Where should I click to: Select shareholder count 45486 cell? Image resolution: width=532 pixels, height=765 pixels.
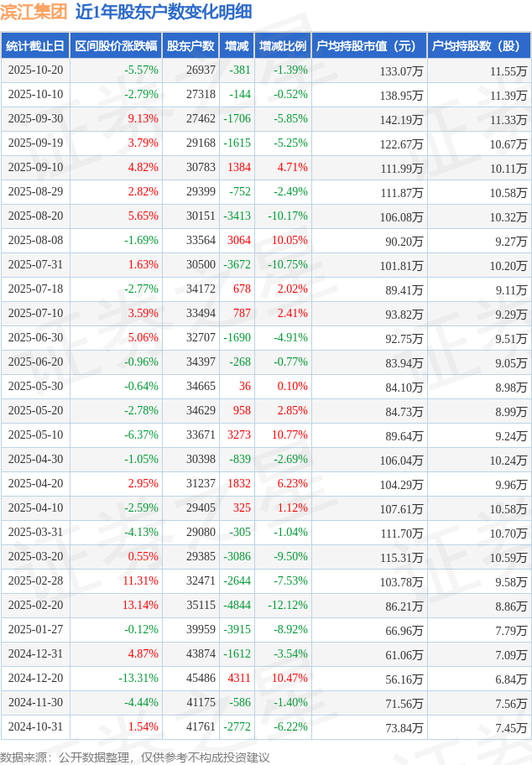tap(201, 679)
